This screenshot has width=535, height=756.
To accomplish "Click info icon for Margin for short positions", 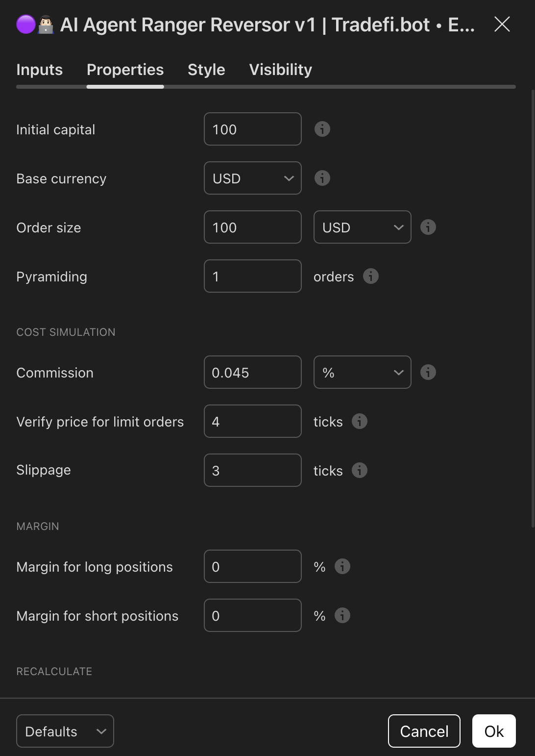I will pos(342,615).
